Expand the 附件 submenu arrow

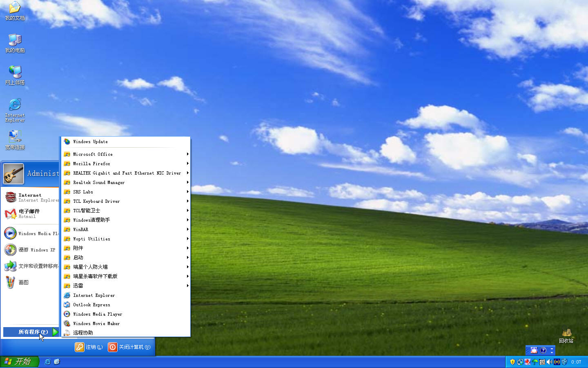click(187, 248)
